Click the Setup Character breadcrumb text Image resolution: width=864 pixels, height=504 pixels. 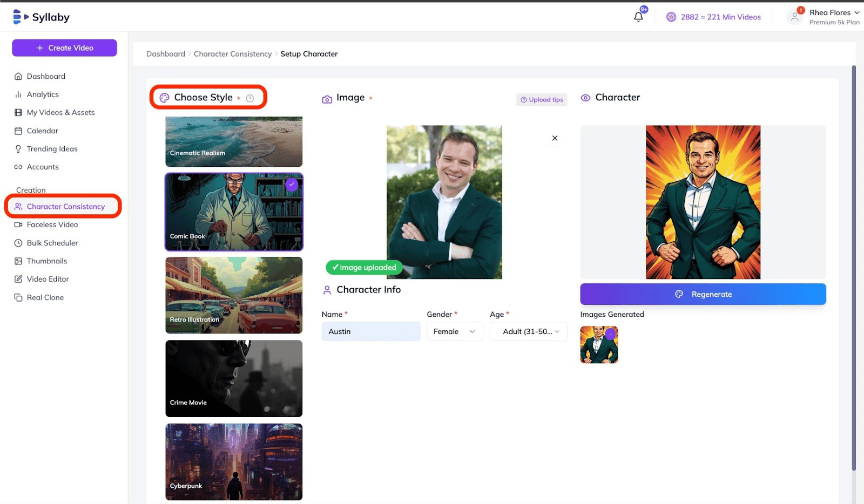pyautogui.click(x=309, y=54)
